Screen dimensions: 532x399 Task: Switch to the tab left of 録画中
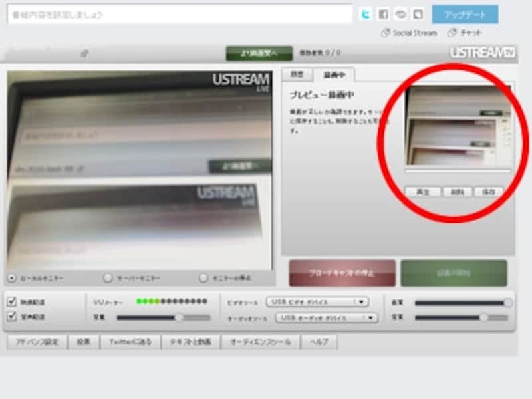[x=297, y=74]
